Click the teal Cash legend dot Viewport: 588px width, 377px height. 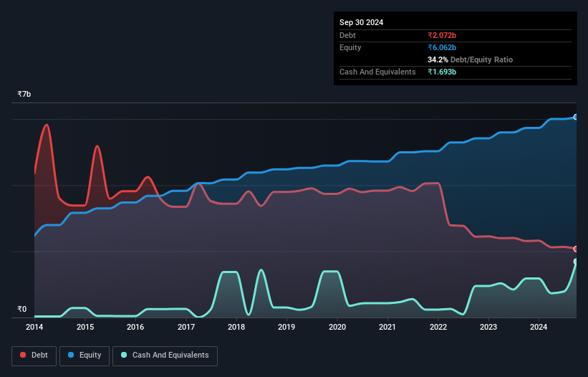point(124,355)
